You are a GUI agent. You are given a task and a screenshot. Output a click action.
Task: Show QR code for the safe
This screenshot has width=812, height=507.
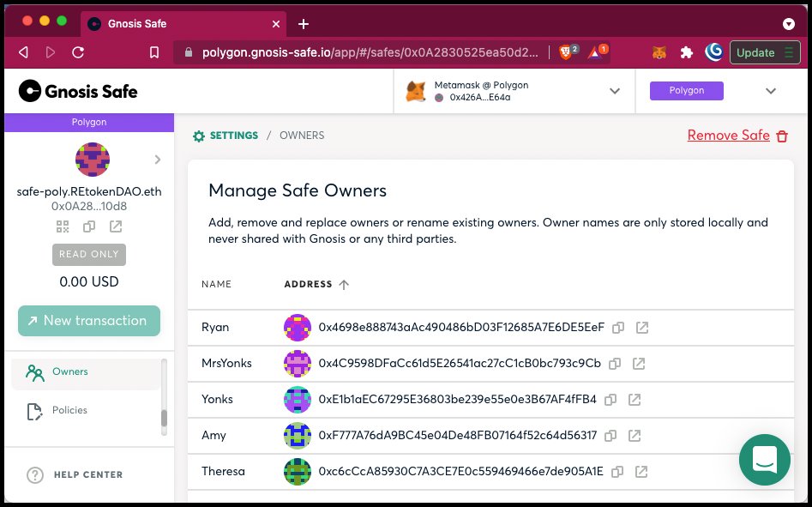click(x=63, y=226)
